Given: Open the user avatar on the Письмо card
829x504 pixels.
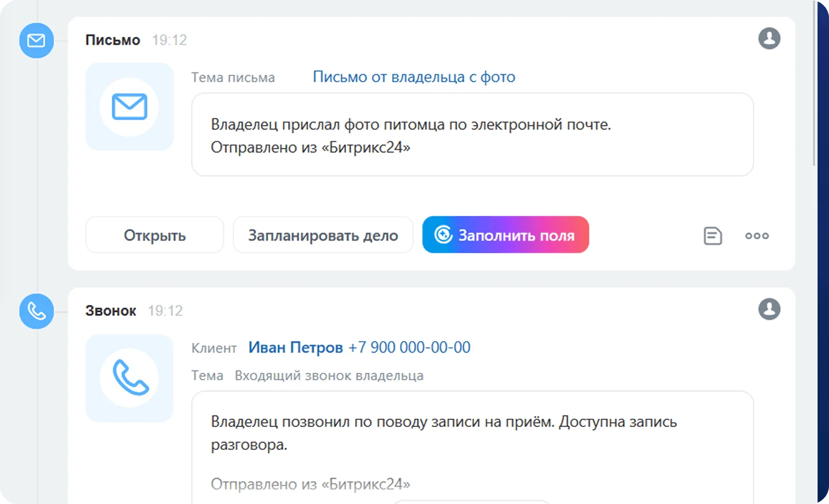Looking at the screenshot, I should coord(769,39).
